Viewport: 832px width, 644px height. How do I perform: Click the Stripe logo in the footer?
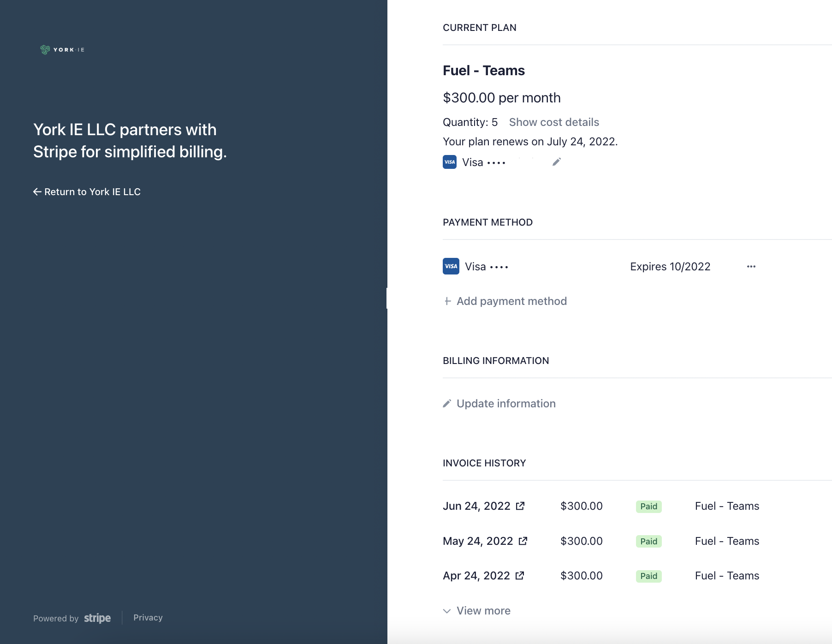coord(97,618)
